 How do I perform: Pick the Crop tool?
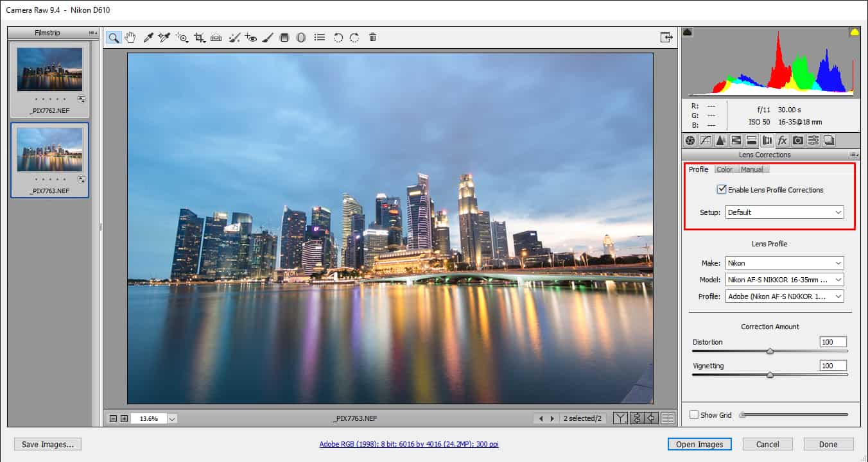point(200,38)
